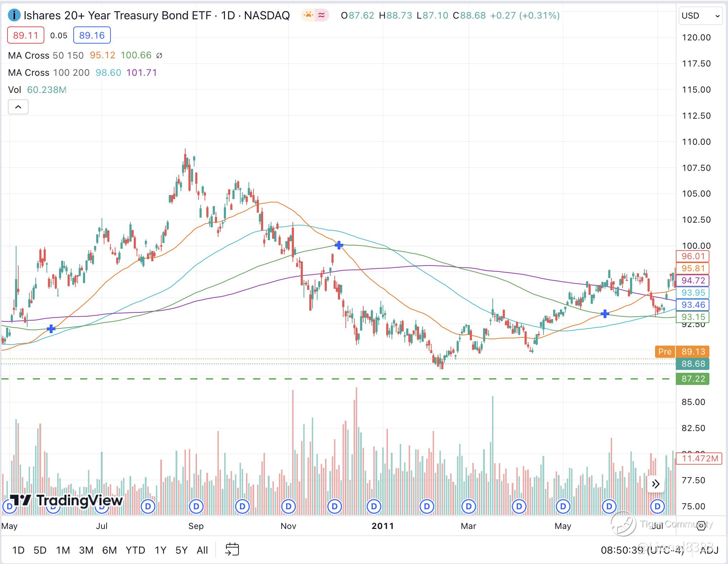Collapse the indicator legend with chevron
The width and height of the screenshot is (728, 564).
click(x=18, y=107)
